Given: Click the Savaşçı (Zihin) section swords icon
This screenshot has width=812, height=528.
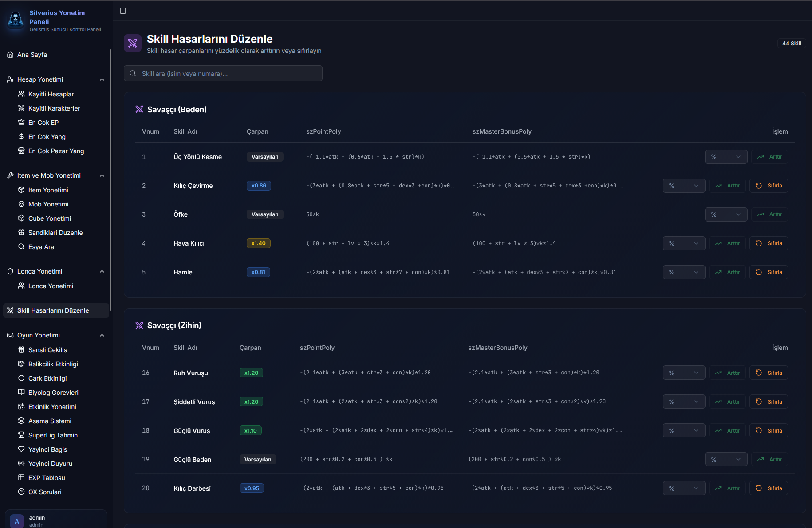Looking at the screenshot, I should [x=139, y=326].
